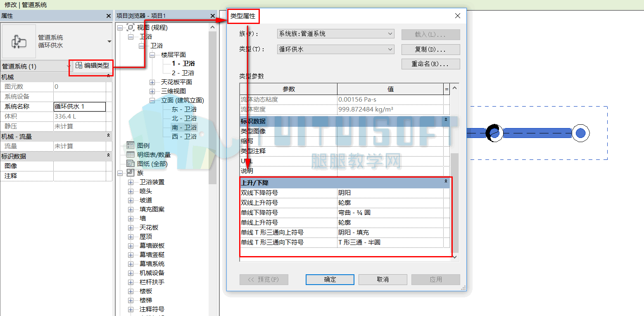Collapse the 机械 - 流量 section
The image size is (644, 316).
click(109, 136)
